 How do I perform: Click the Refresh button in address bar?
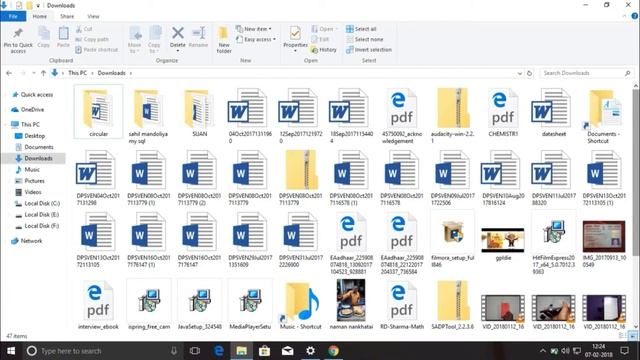pos(529,73)
